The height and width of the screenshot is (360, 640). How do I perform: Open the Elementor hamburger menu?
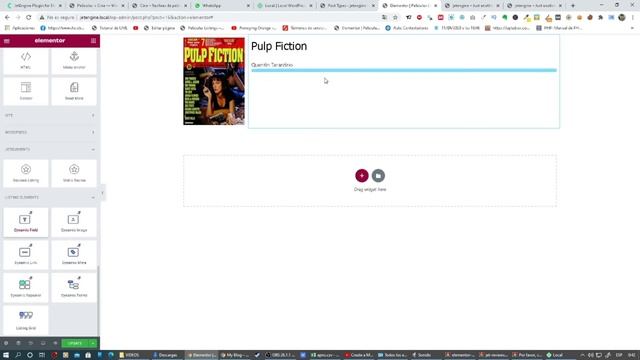pos(7,41)
